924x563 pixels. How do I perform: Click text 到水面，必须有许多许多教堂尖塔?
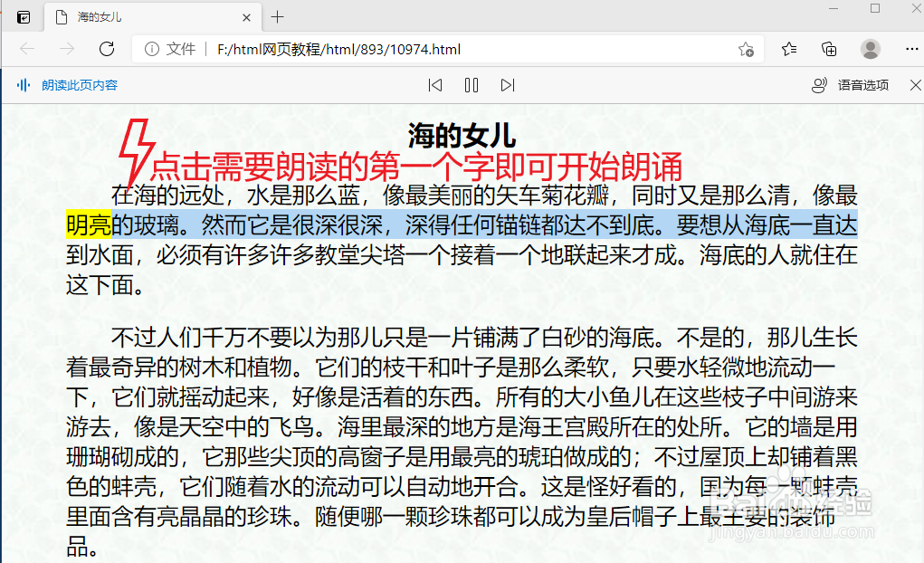235,255
